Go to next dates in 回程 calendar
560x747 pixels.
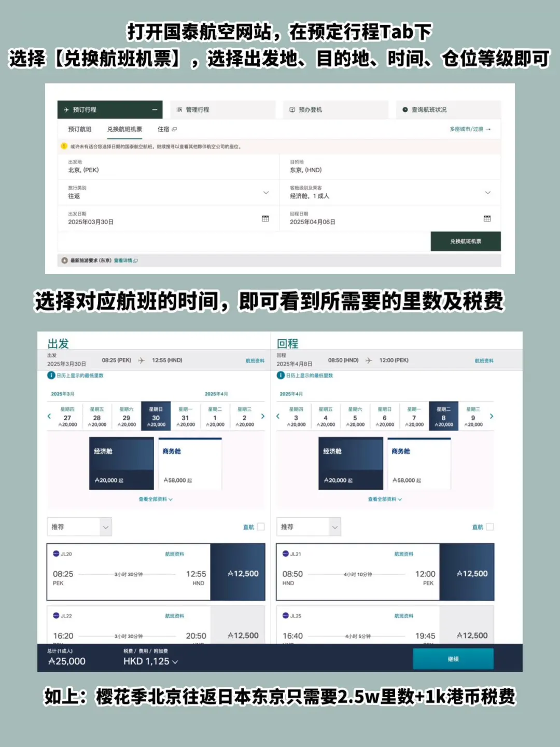[492, 416]
